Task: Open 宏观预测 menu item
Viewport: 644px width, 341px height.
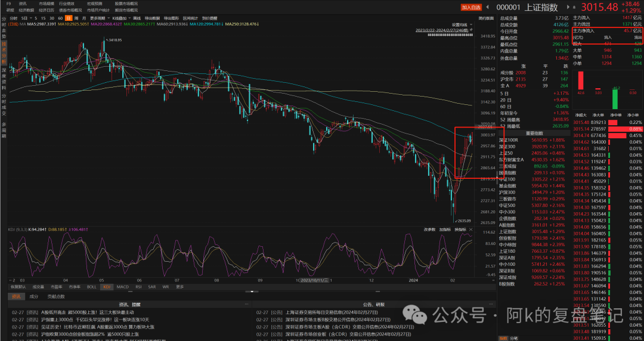Action: (x=94, y=4)
